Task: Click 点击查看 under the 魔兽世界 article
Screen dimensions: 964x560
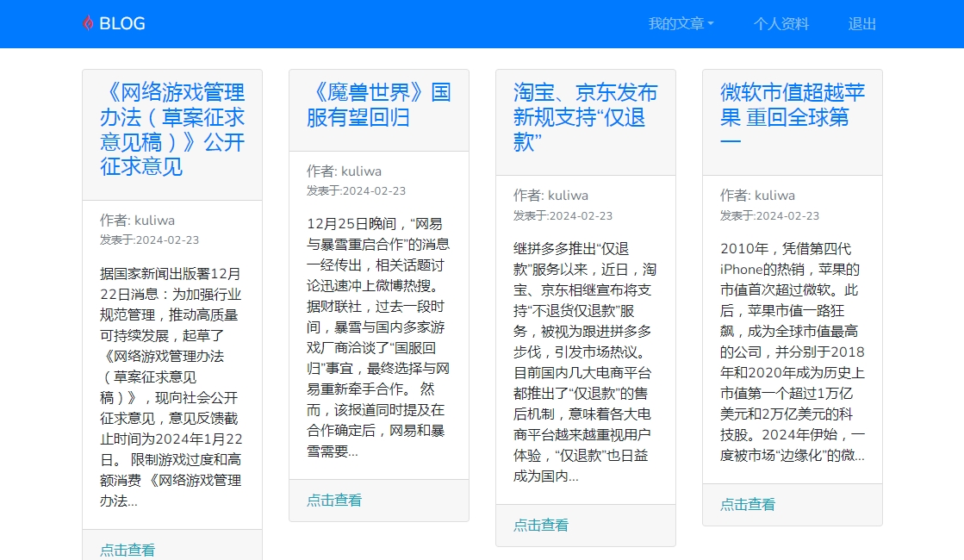Action: pyautogui.click(x=334, y=500)
